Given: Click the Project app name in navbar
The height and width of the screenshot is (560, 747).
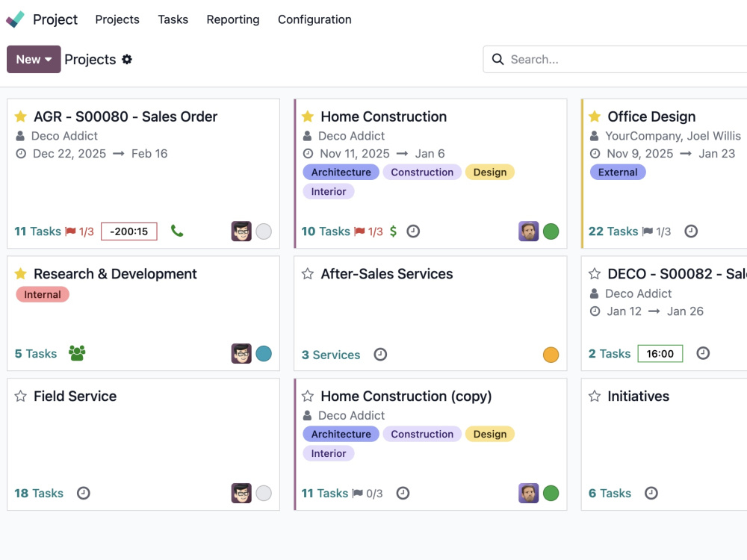Looking at the screenshot, I should (55, 19).
